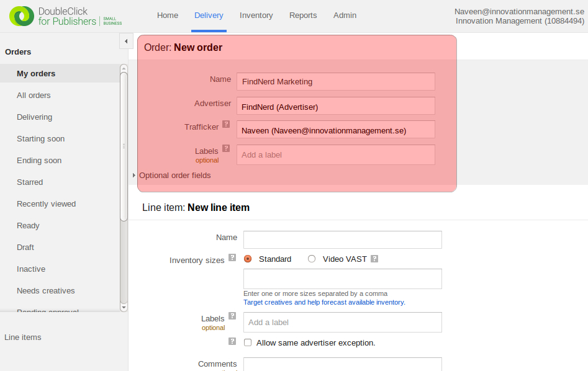Click the sidebar scrollbar thumb

[124, 146]
